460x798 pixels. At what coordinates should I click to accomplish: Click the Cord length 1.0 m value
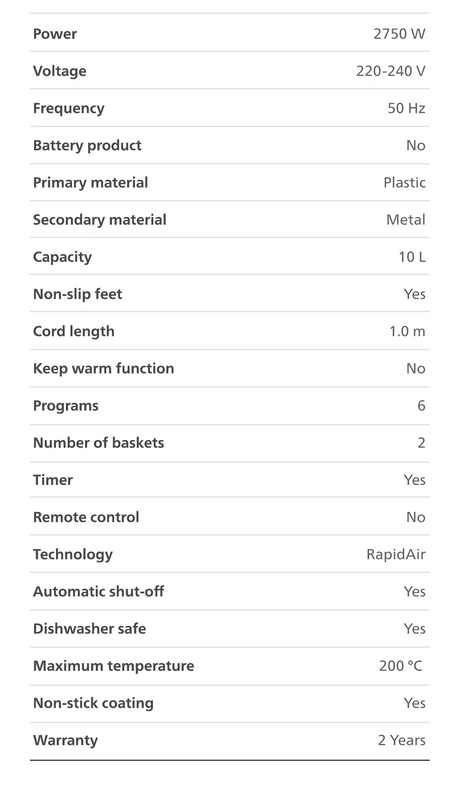(408, 331)
